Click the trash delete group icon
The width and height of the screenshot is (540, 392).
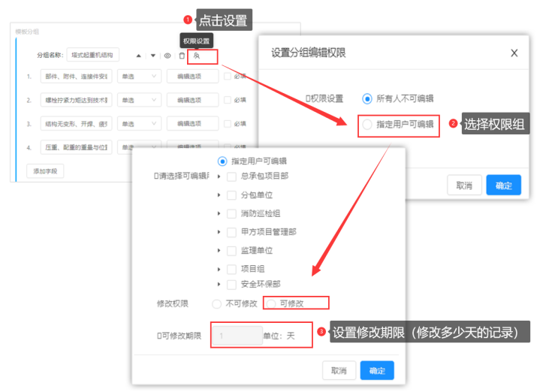tap(182, 56)
